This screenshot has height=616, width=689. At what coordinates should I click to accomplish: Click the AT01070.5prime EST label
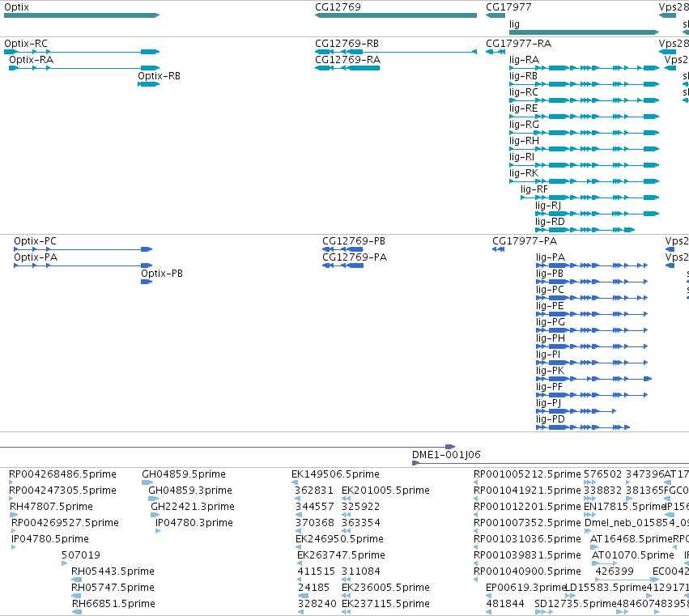[x=633, y=555]
